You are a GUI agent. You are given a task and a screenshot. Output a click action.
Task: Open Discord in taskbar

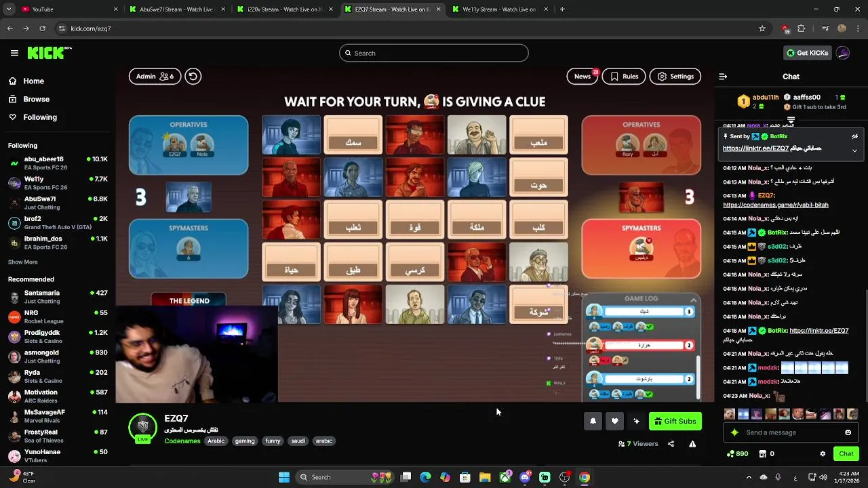pyautogui.click(x=525, y=477)
